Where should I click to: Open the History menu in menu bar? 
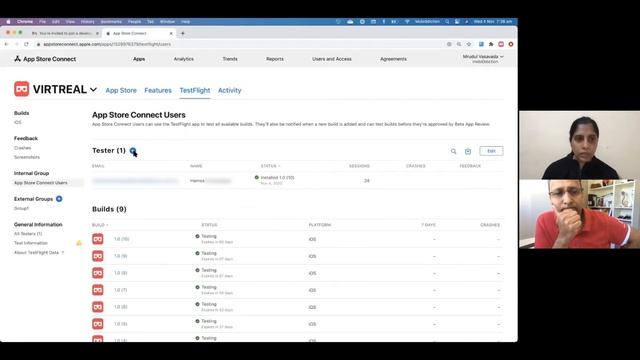coord(87,22)
